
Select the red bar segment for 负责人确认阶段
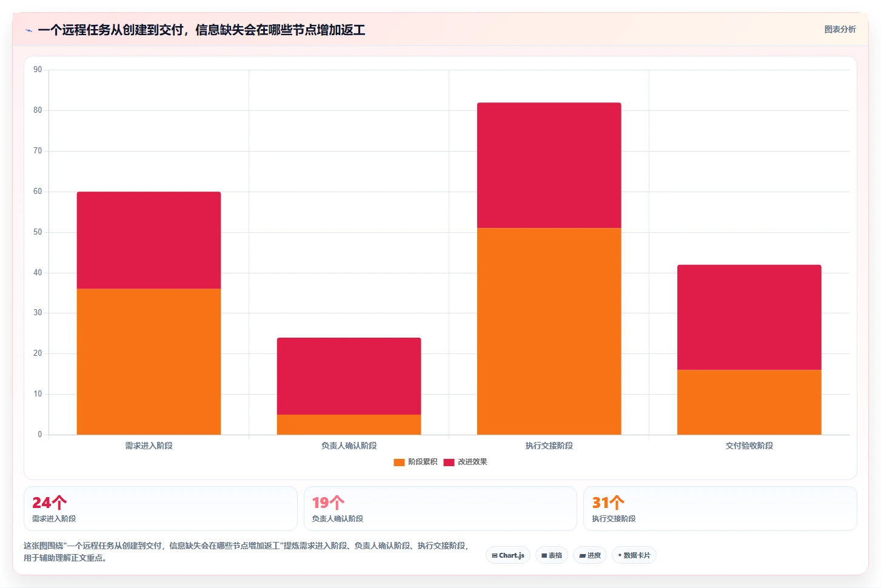tap(349, 376)
